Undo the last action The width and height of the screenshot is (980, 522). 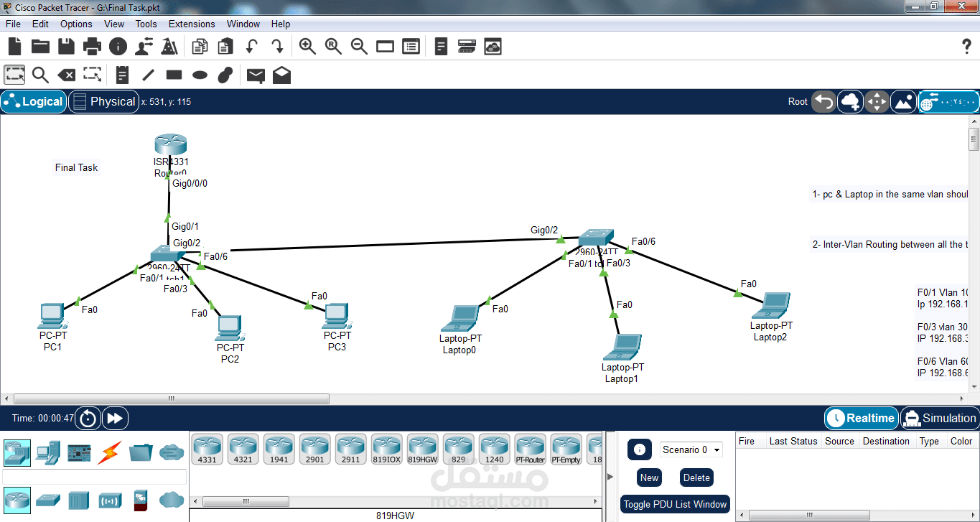[251, 47]
